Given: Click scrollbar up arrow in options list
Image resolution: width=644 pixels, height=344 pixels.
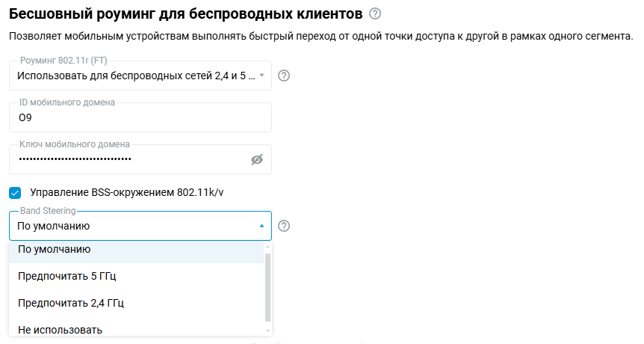Looking at the screenshot, I should click(268, 246).
